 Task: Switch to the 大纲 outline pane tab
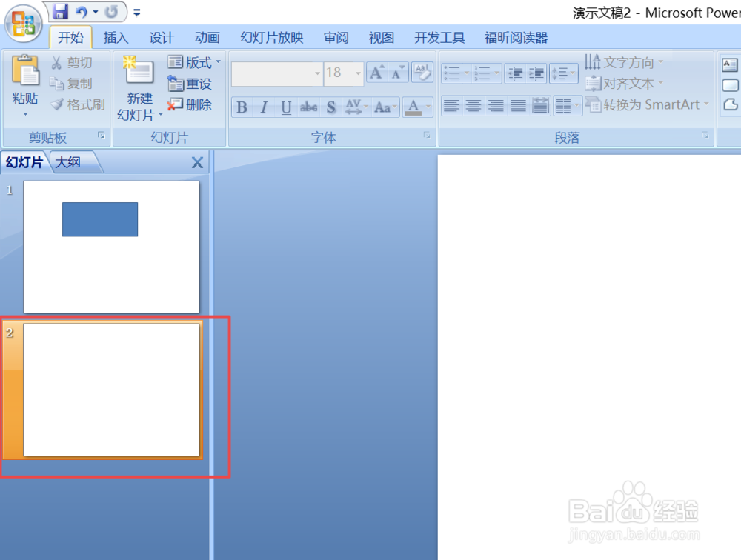pos(68,162)
